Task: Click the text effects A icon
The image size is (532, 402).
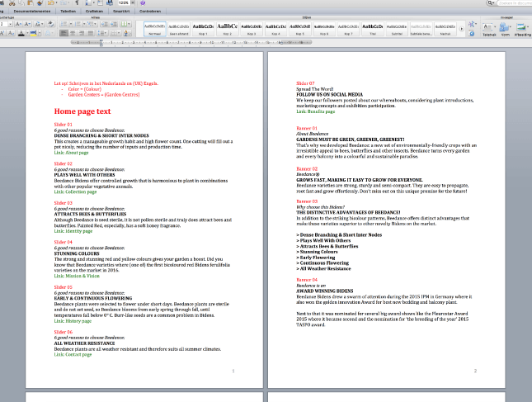Action: click(48, 33)
